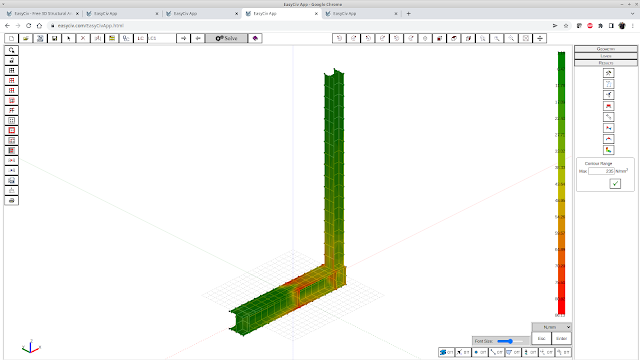Click the first icon under the Results tab
This screenshot has width=640, height=360.
click(609, 73)
